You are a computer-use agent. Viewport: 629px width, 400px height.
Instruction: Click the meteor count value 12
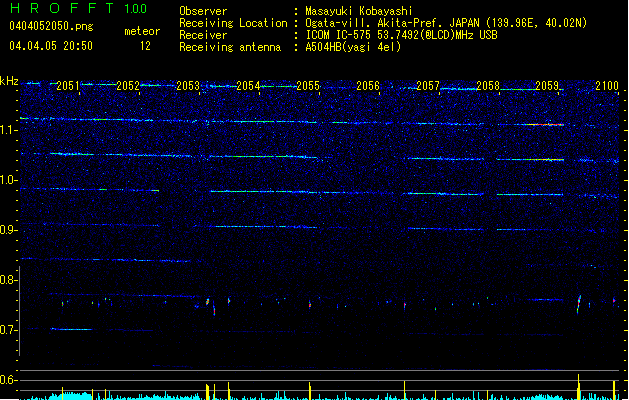pos(145,46)
